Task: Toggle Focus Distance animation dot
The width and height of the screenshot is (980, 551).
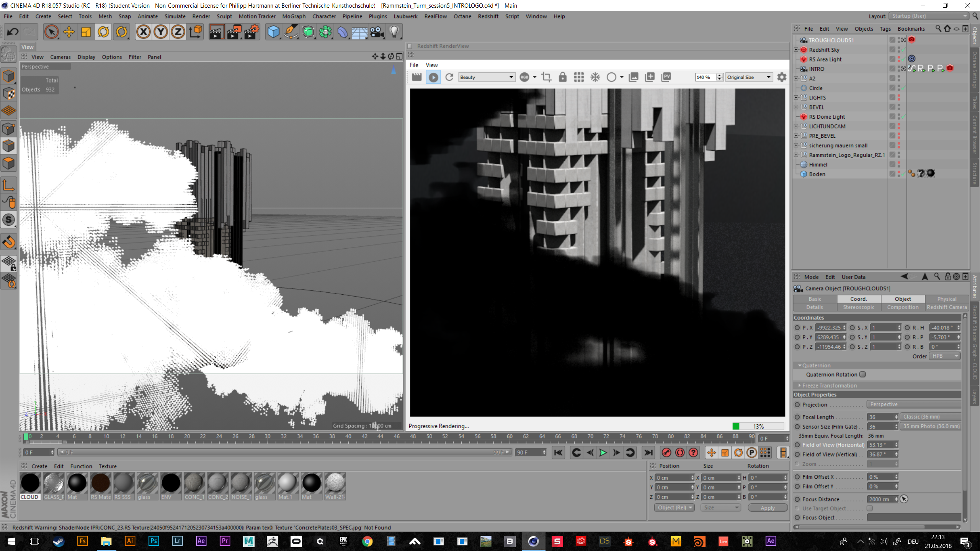Action: [797, 499]
